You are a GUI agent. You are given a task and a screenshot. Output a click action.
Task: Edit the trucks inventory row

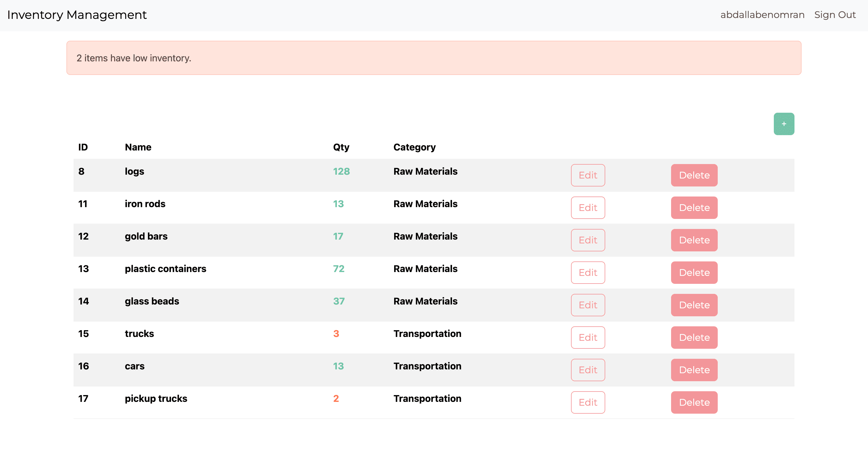tap(588, 337)
